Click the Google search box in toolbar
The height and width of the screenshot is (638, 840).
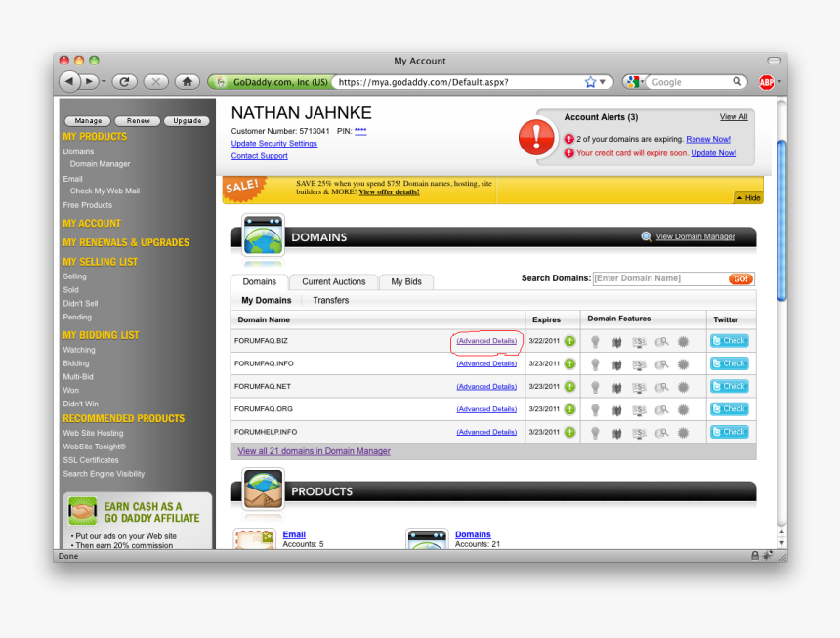(690, 82)
